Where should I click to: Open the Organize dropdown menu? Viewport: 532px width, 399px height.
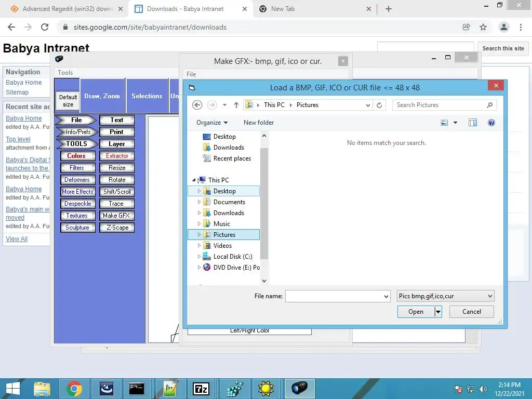[212, 123]
